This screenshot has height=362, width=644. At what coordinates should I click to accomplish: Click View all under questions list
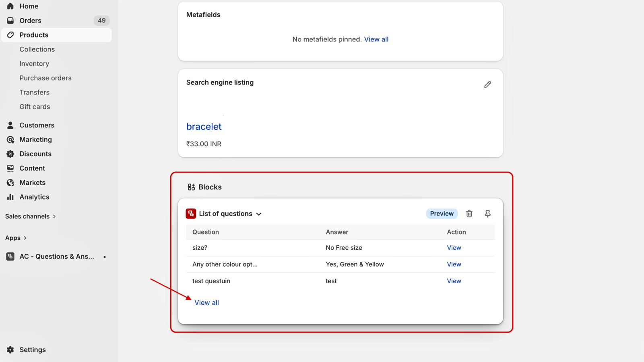[206, 302]
